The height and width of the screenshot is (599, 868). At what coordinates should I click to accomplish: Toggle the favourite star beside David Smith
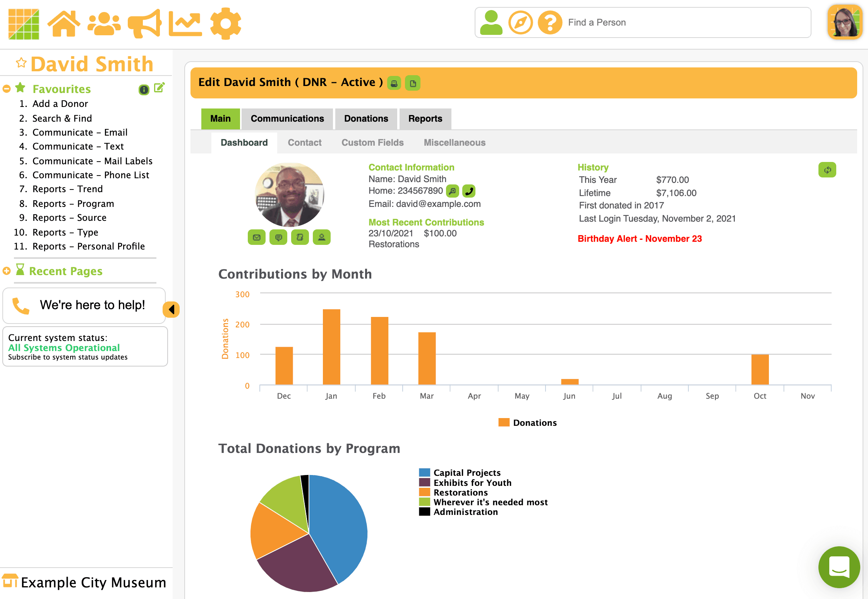click(x=21, y=63)
